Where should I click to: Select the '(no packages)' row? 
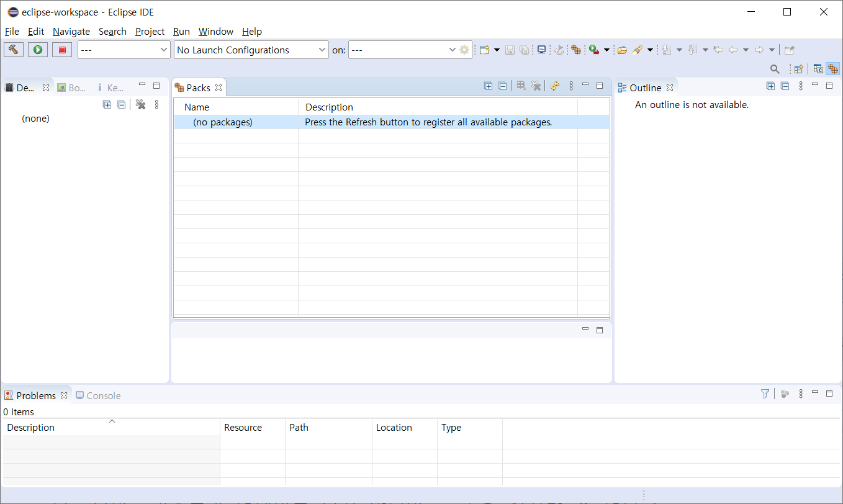[x=391, y=122]
